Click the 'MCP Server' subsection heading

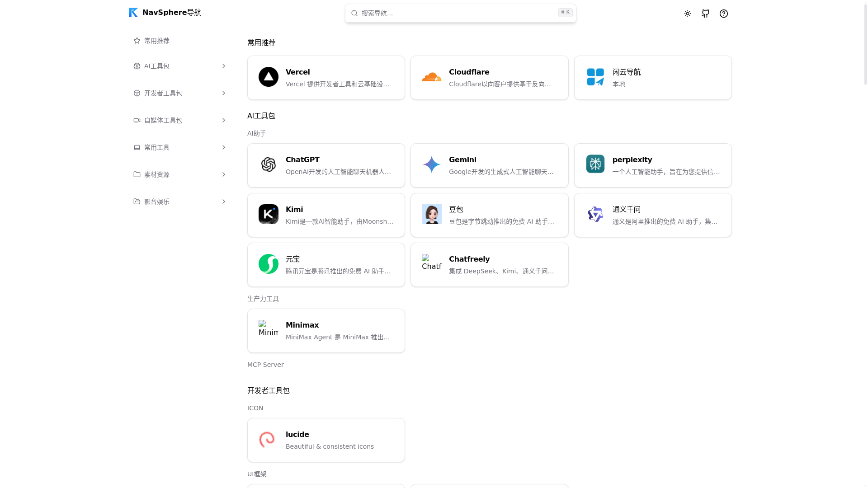point(265,365)
